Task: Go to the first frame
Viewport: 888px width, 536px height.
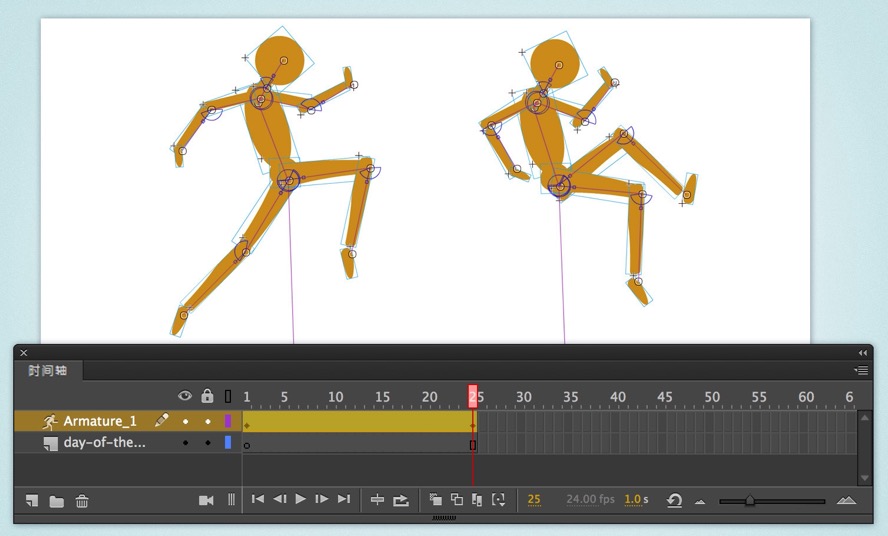Action: 258,499
